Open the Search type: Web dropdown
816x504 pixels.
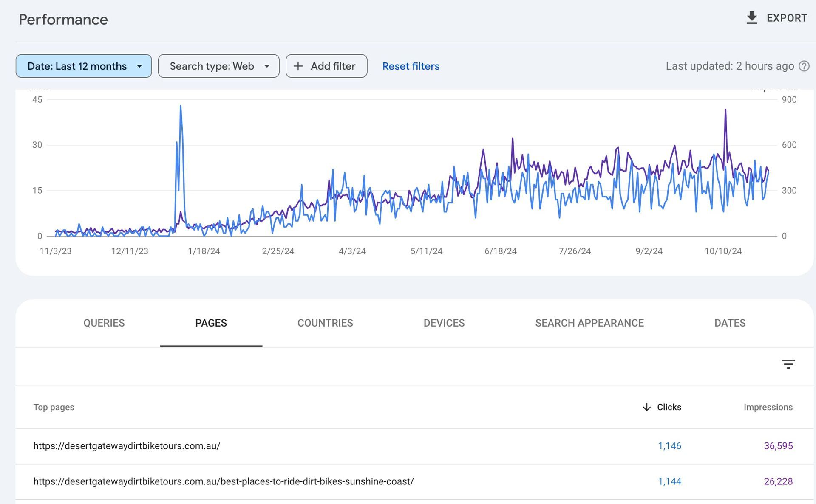218,66
